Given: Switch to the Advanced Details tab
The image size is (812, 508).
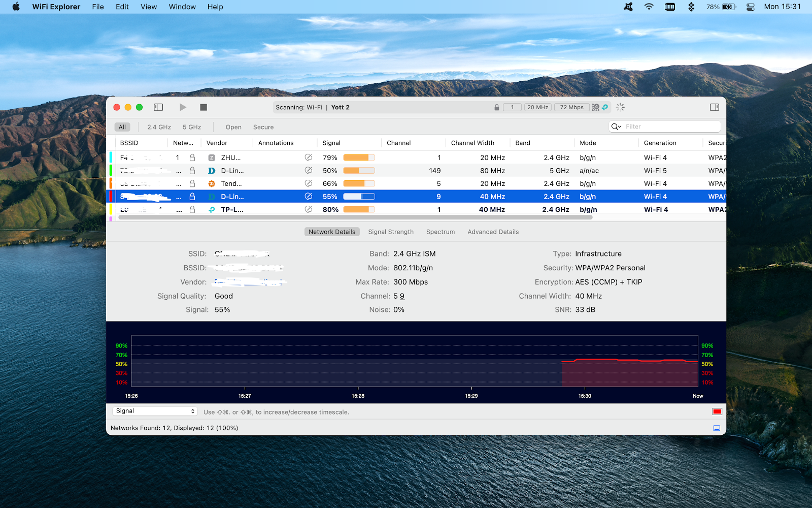Looking at the screenshot, I should coord(493,232).
